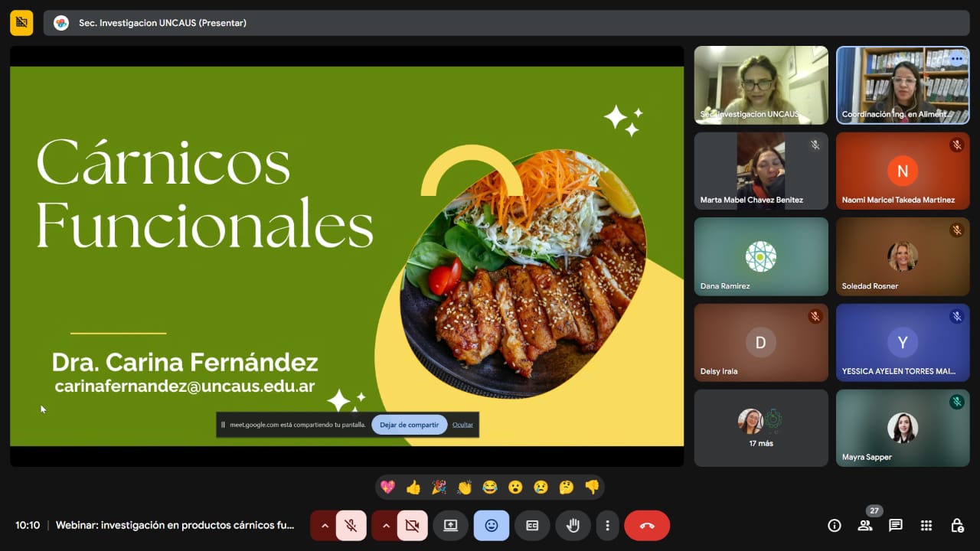Click the present screen button
980x551 pixels.
pyautogui.click(x=450, y=526)
